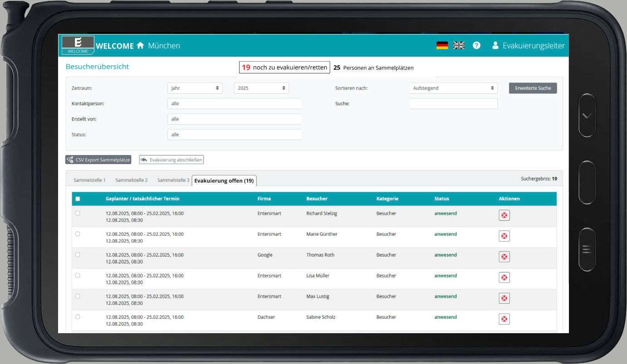Click rescue icon for Thomas Roth
The image size is (627, 364).
pos(504,257)
